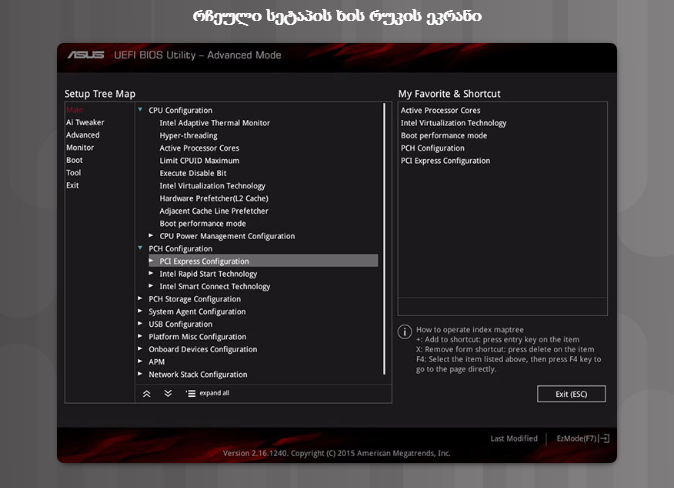Collapse the PCH Configuration node
The width and height of the screenshot is (674, 488).
(140, 248)
